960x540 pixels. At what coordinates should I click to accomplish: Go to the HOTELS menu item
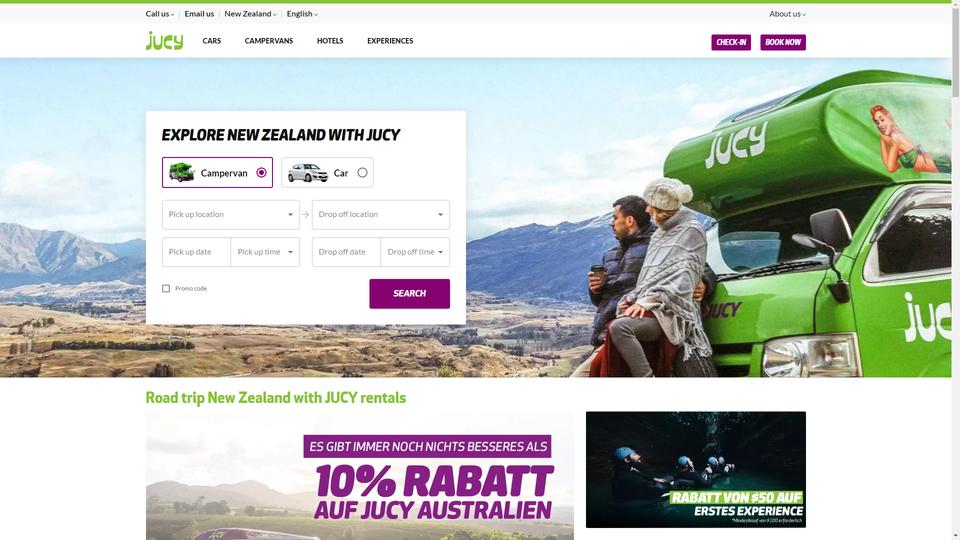pyautogui.click(x=330, y=41)
